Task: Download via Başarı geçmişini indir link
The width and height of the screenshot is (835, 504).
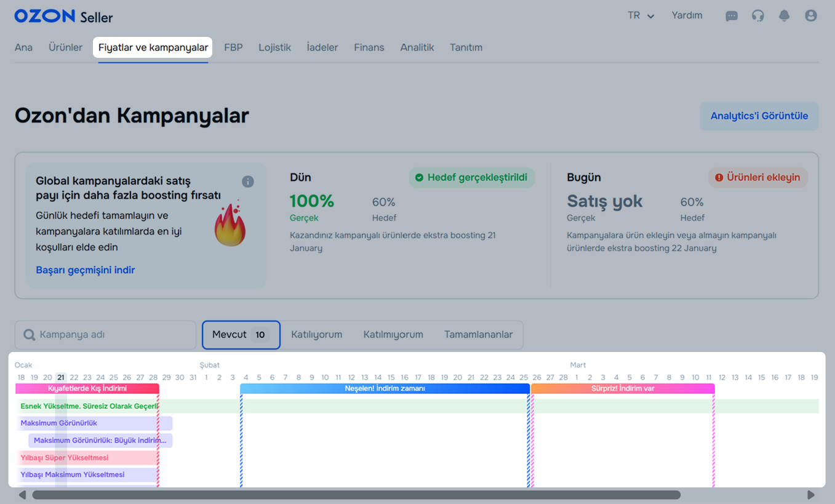Action: point(86,270)
